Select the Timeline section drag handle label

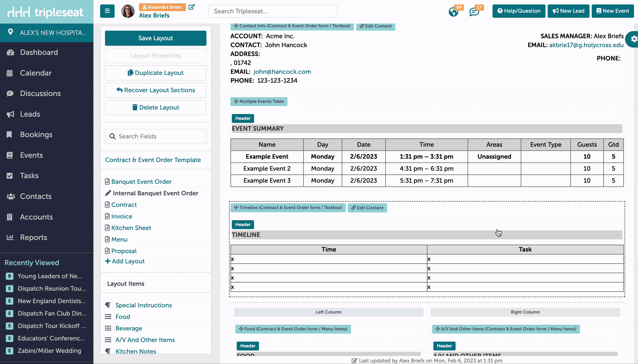pyautogui.click(x=288, y=208)
